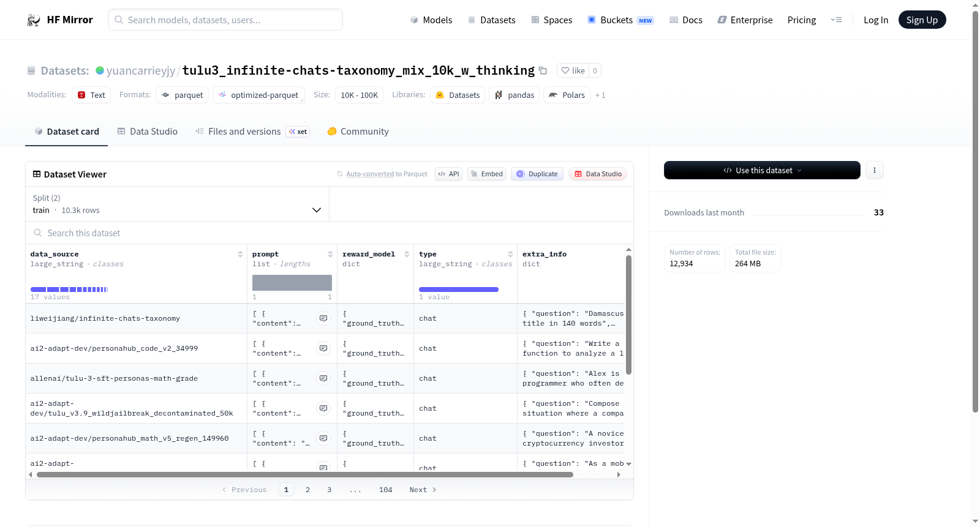The height and width of the screenshot is (527, 980).
Task: Select the Datasets library tag
Action: tap(458, 95)
